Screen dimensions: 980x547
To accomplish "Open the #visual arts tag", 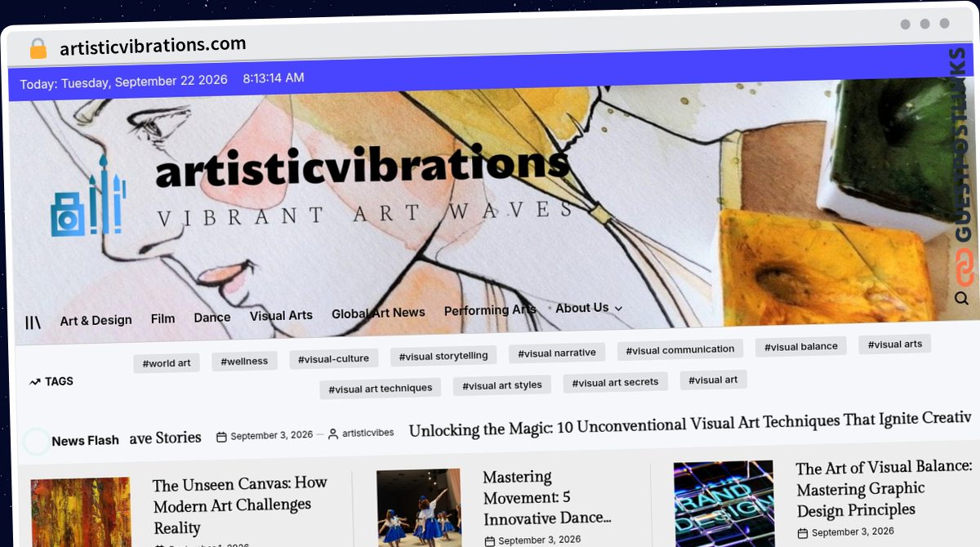I will (x=895, y=344).
